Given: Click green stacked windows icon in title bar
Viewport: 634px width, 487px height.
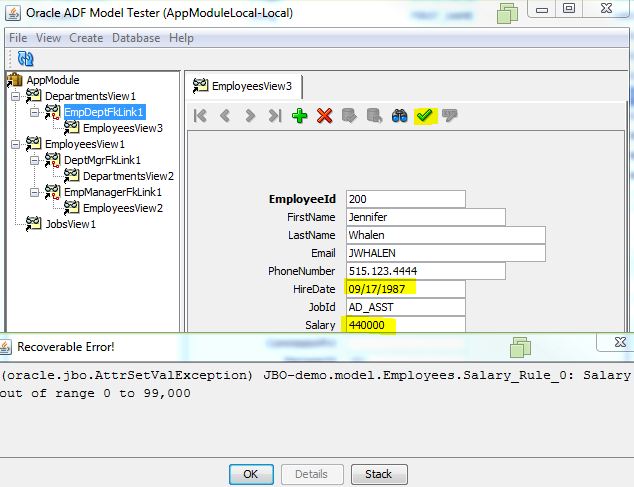Looking at the screenshot, I should [507, 13].
